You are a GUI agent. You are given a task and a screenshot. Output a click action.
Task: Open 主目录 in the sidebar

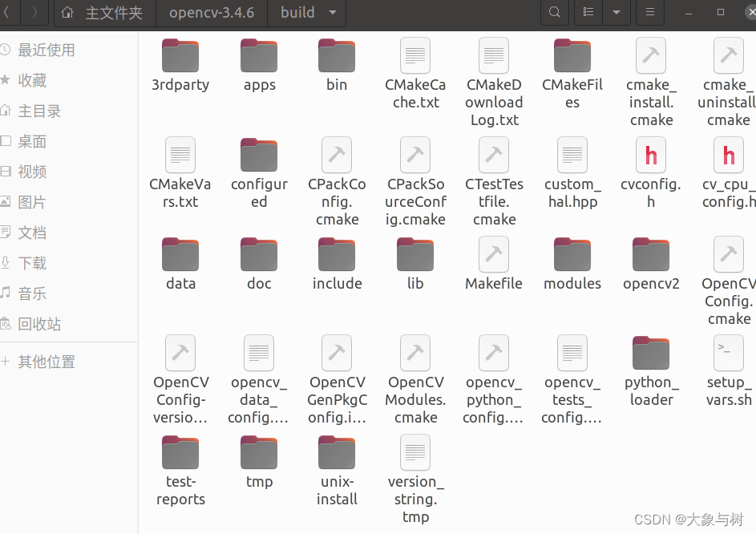tap(69, 111)
